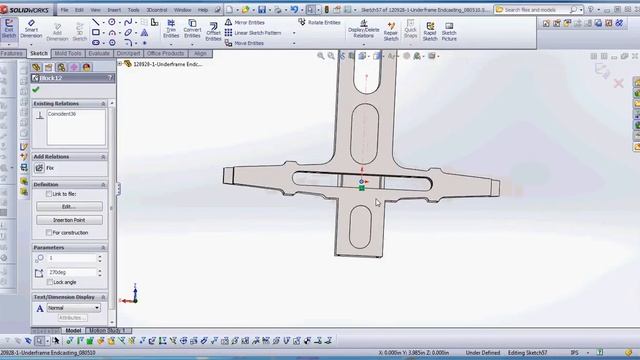Click the Convert Entities tool
Image resolution: width=640 pixels, height=360 pixels.
[192, 29]
